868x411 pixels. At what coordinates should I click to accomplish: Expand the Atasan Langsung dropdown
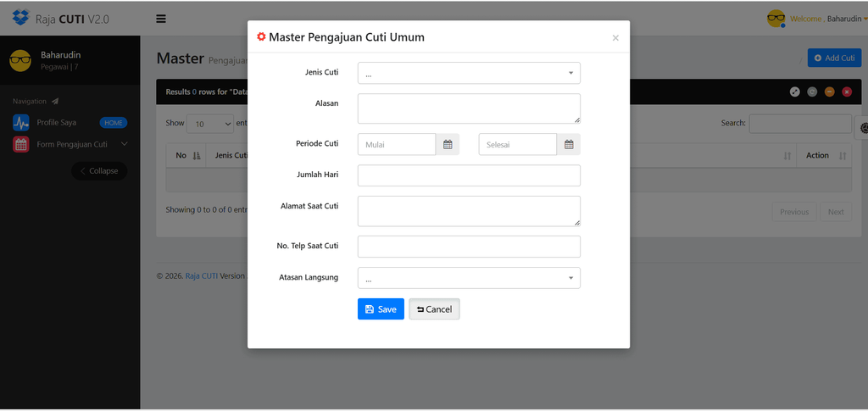pos(469,278)
